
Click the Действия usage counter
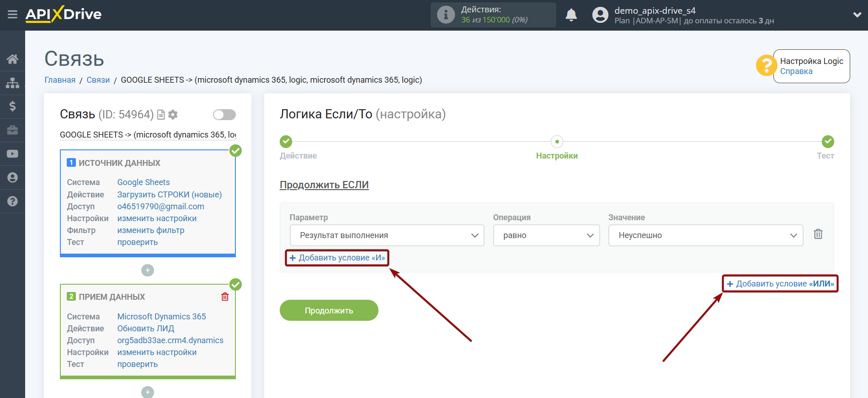(x=494, y=15)
